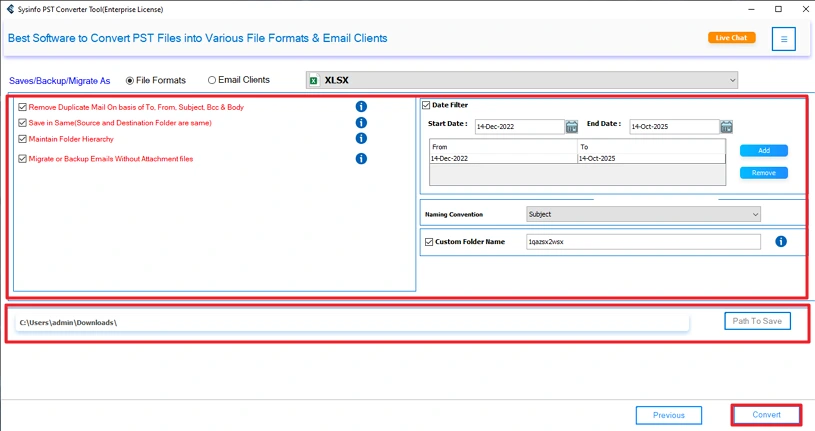Click info icon for Save in Same

(361, 123)
